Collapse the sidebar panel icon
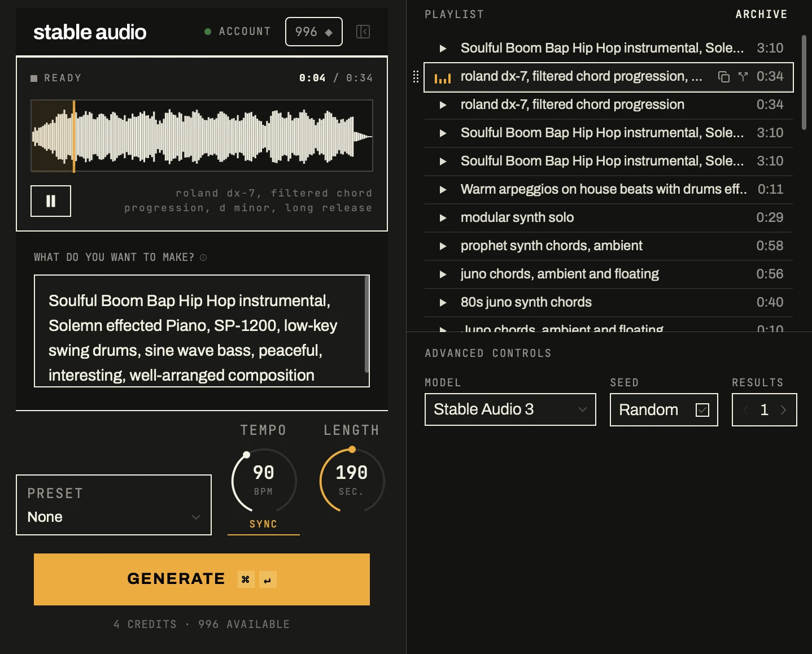The image size is (812, 654). pyautogui.click(x=363, y=32)
